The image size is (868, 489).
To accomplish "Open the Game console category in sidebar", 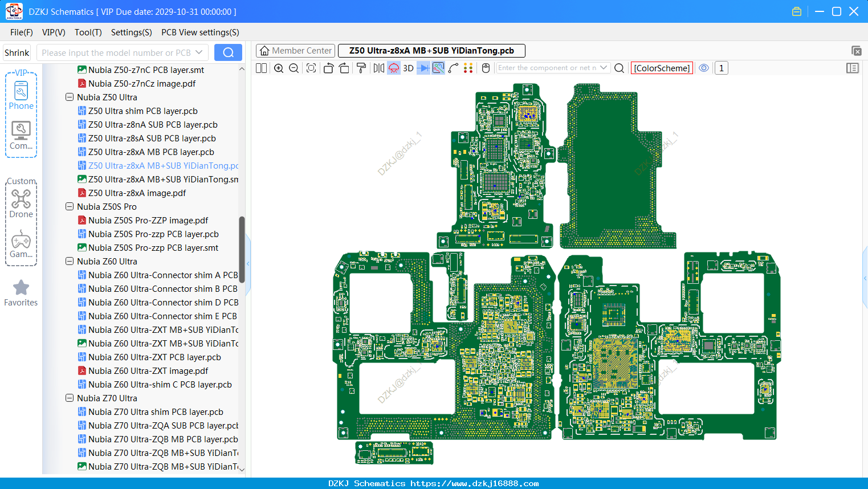I will pyautogui.click(x=21, y=244).
